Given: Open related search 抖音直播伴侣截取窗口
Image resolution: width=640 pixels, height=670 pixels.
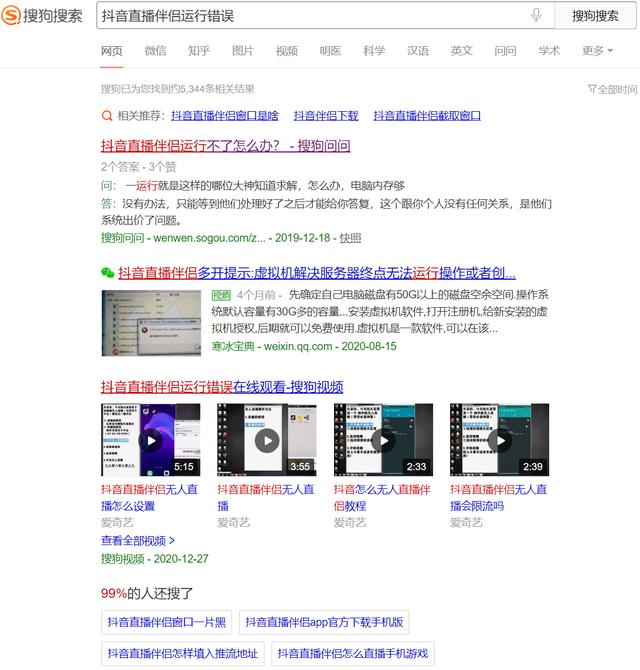Looking at the screenshot, I should (427, 116).
